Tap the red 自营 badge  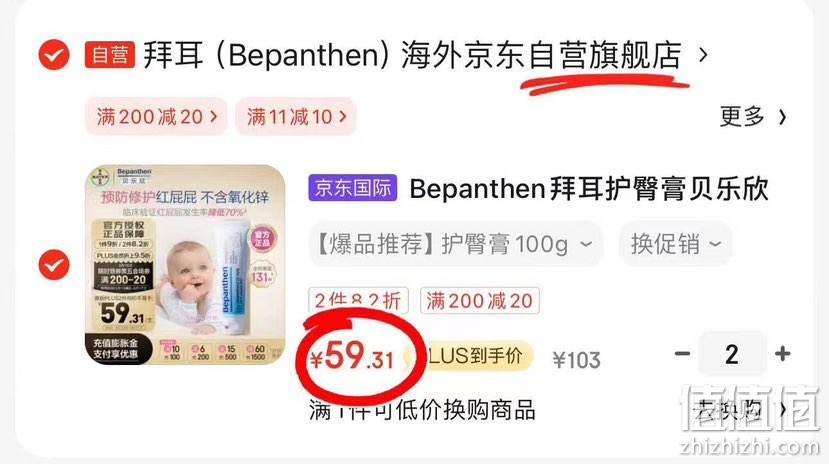point(109,55)
